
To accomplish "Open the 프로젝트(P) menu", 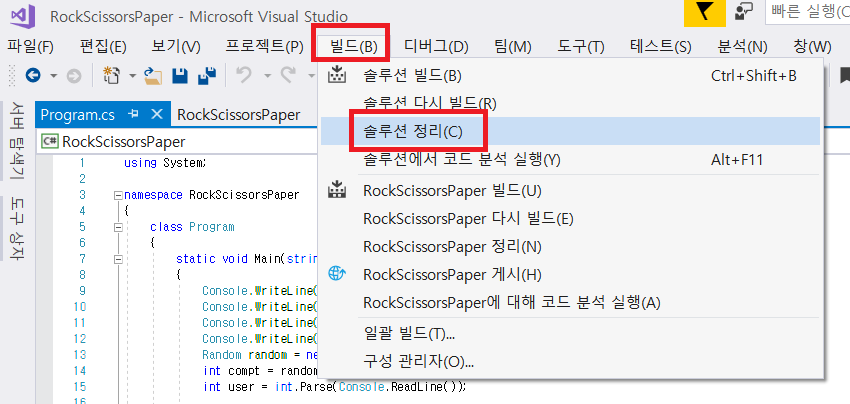I will [x=265, y=47].
